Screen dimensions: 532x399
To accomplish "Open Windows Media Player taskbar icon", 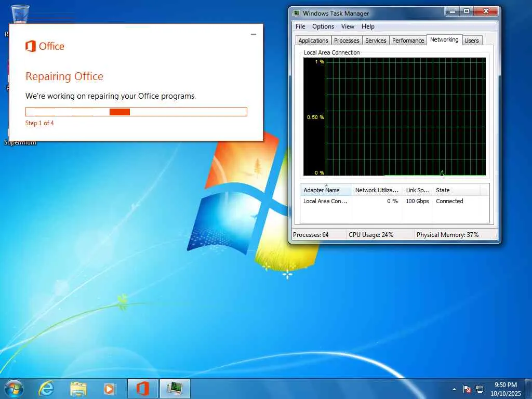I will point(109,389).
